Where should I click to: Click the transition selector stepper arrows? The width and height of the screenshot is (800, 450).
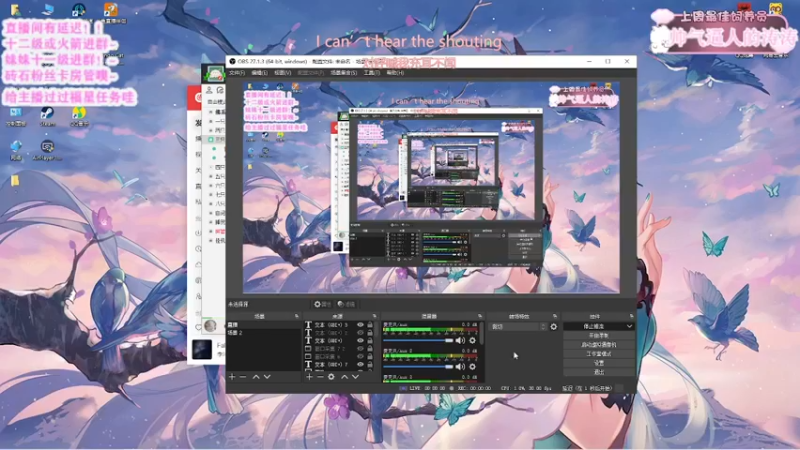coord(543,327)
